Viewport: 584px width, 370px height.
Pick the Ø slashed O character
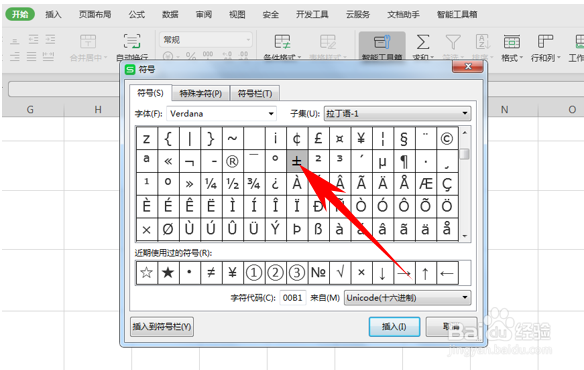168,229
